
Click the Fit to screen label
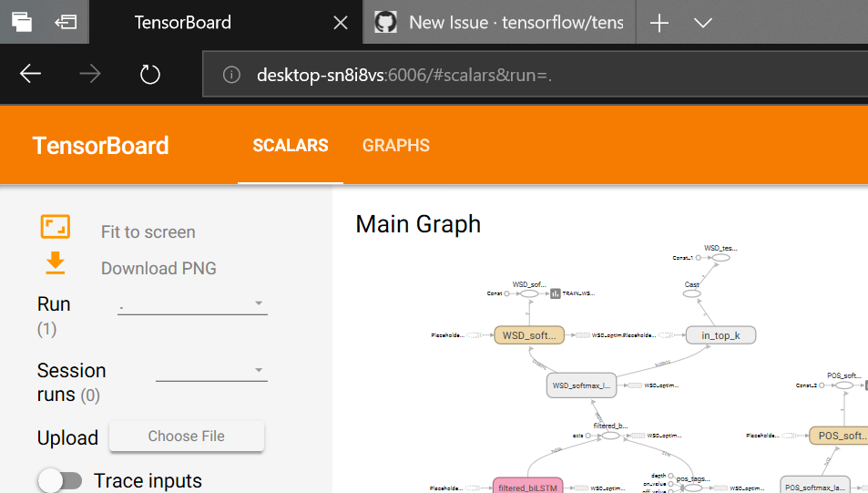tap(148, 231)
